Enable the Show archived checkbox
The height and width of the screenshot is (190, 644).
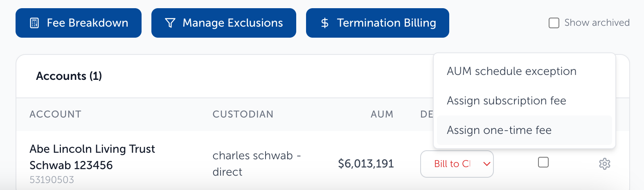(x=554, y=23)
